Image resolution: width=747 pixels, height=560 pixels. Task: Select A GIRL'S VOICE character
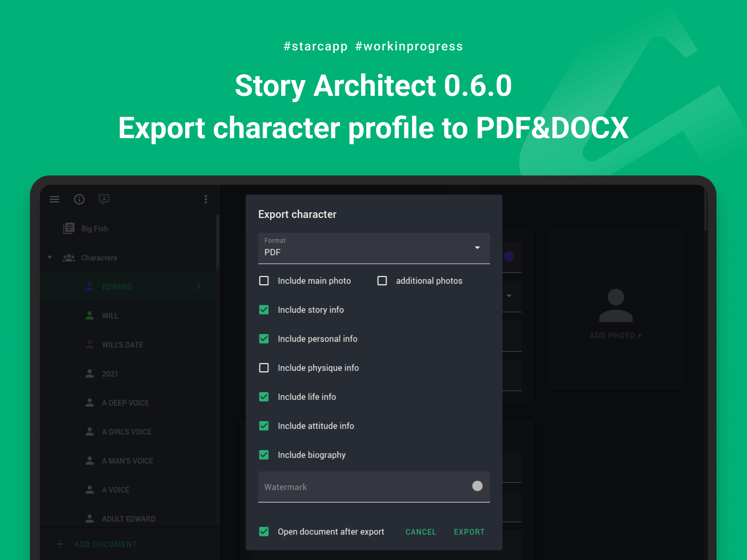pos(128,432)
